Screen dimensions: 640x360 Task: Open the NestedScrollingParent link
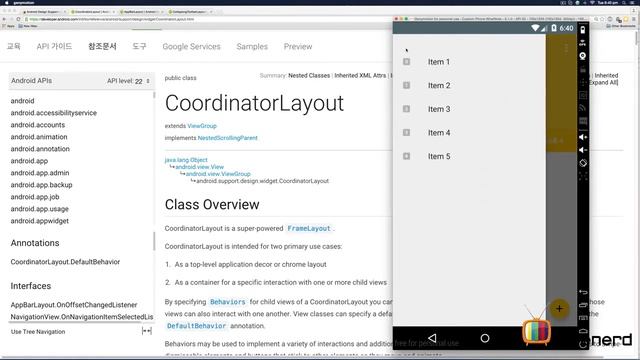pos(228,138)
